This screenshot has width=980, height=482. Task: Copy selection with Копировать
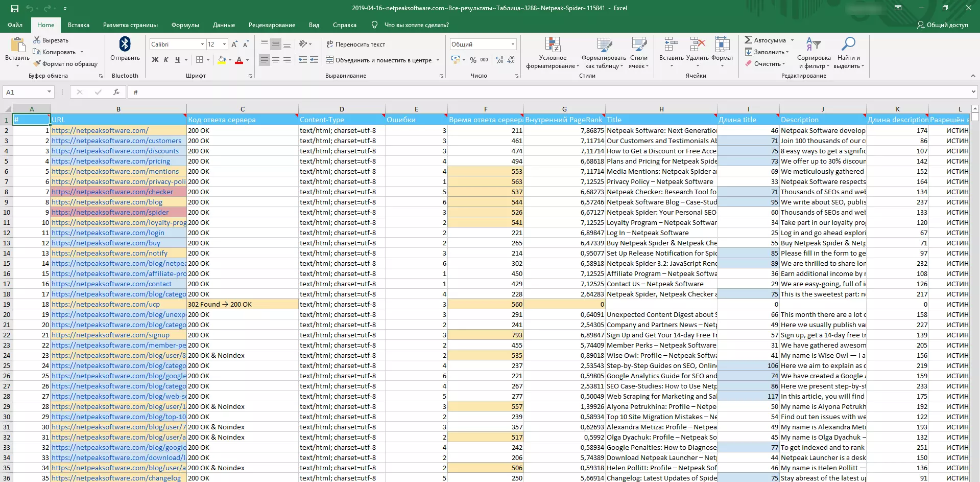coord(54,52)
